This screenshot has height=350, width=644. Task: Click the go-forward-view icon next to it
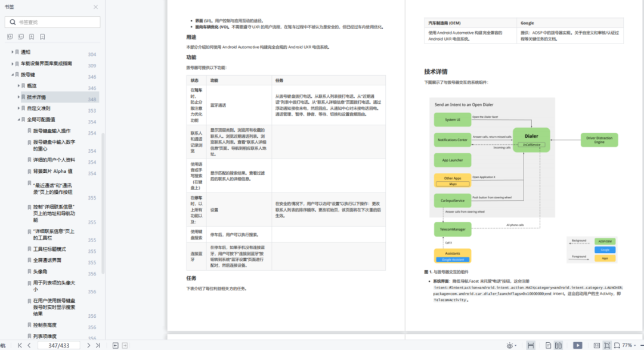click(125, 345)
